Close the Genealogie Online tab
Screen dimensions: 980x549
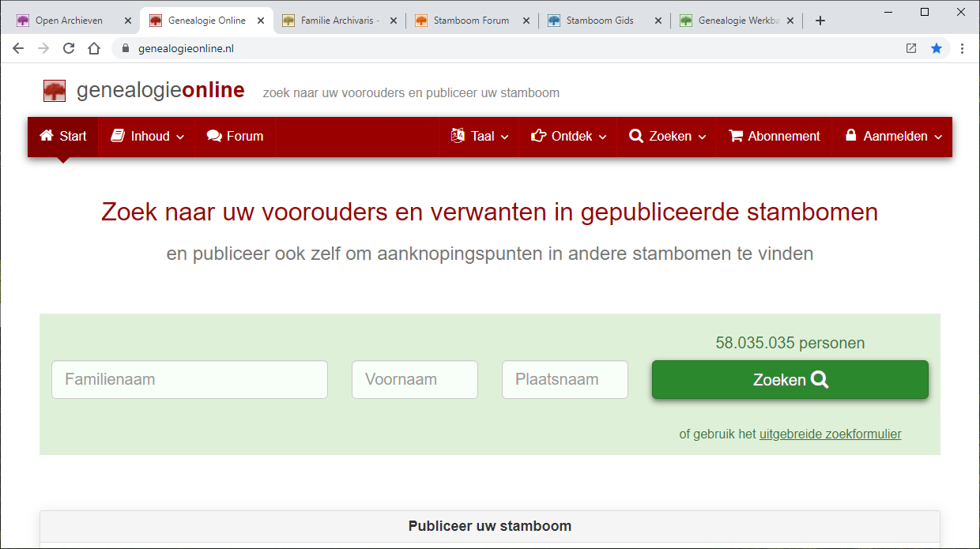[x=261, y=21]
